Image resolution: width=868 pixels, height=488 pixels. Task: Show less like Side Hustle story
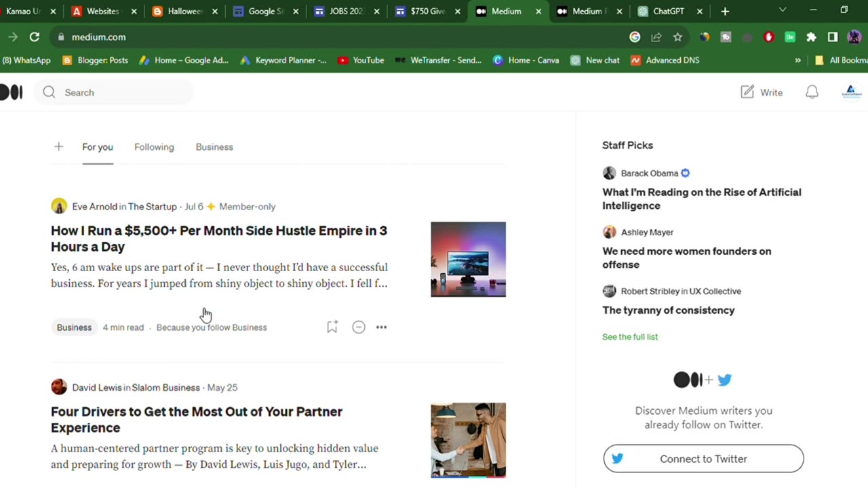pos(359,327)
